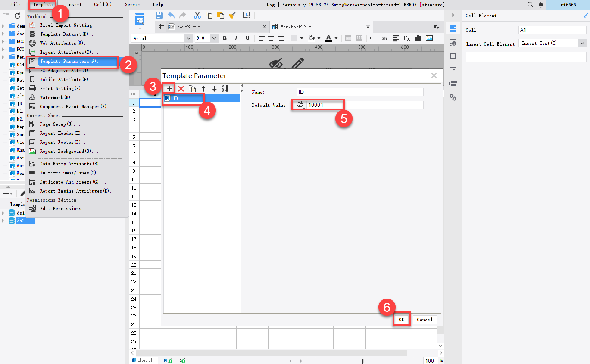Toggle bold formatting on the selected cell
Screen dimensions: 590x364
pyautogui.click(x=225, y=38)
